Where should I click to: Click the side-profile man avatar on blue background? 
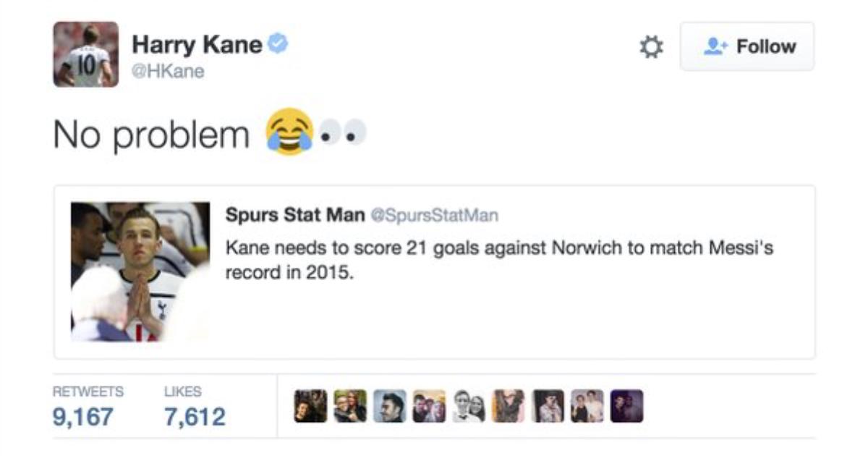389,407
